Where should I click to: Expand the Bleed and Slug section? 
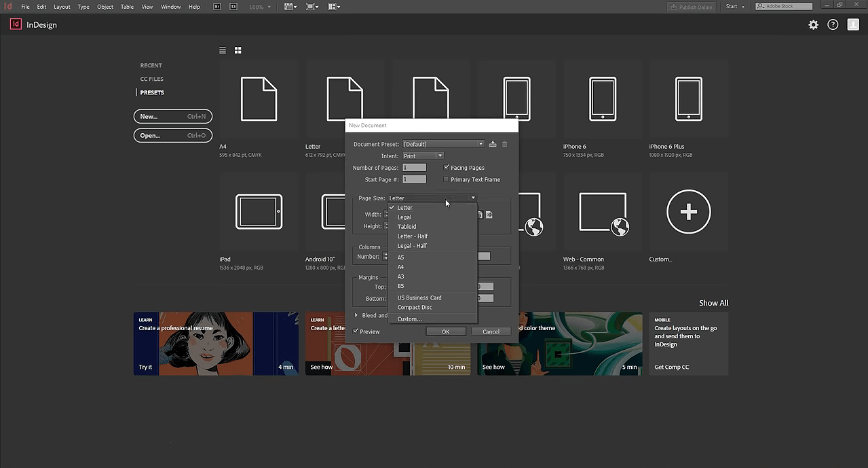356,314
